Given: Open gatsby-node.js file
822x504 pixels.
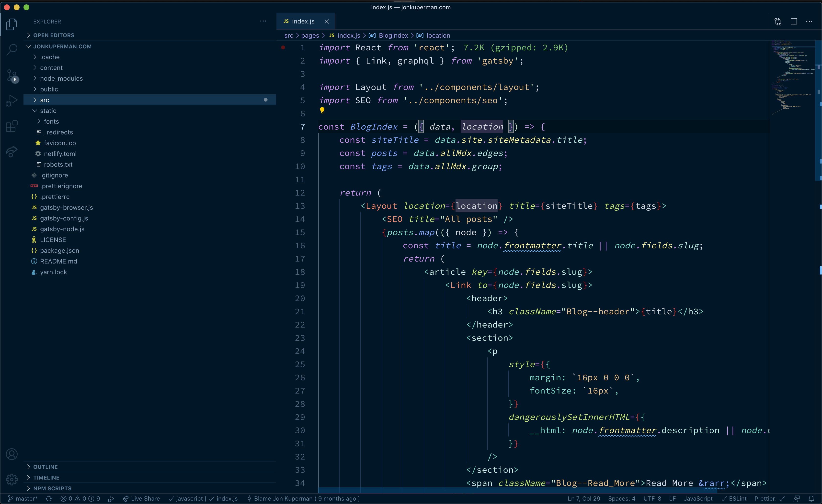Looking at the screenshot, I should click(149, 229).
